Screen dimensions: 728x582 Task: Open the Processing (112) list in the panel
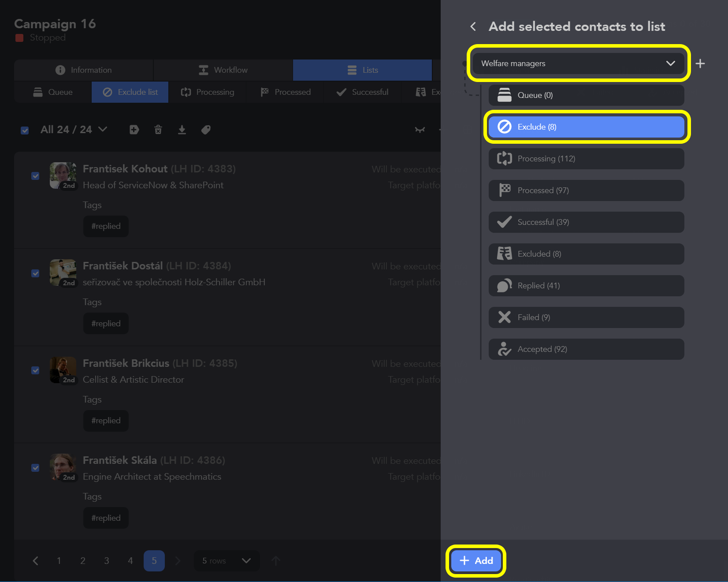point(586,158)
